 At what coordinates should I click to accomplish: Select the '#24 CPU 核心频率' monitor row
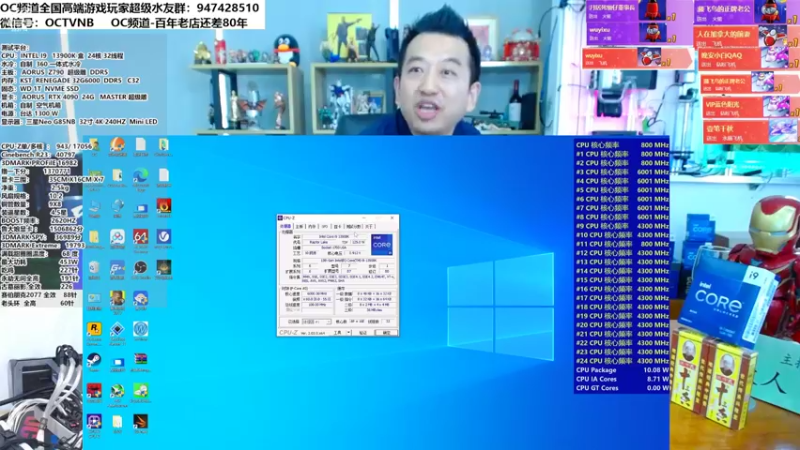pyautogui.click(x=622, y=361)
